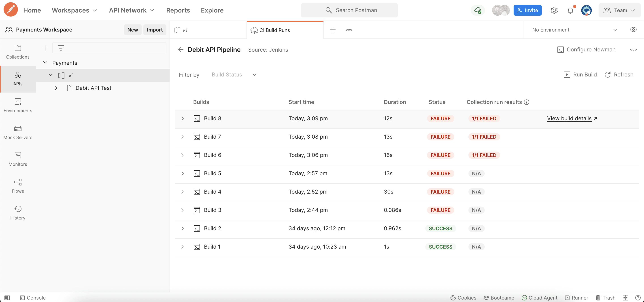Click the notifications bell icon
Image resolution: width=644 pixels, height=302 pixels.
(570, 10)
